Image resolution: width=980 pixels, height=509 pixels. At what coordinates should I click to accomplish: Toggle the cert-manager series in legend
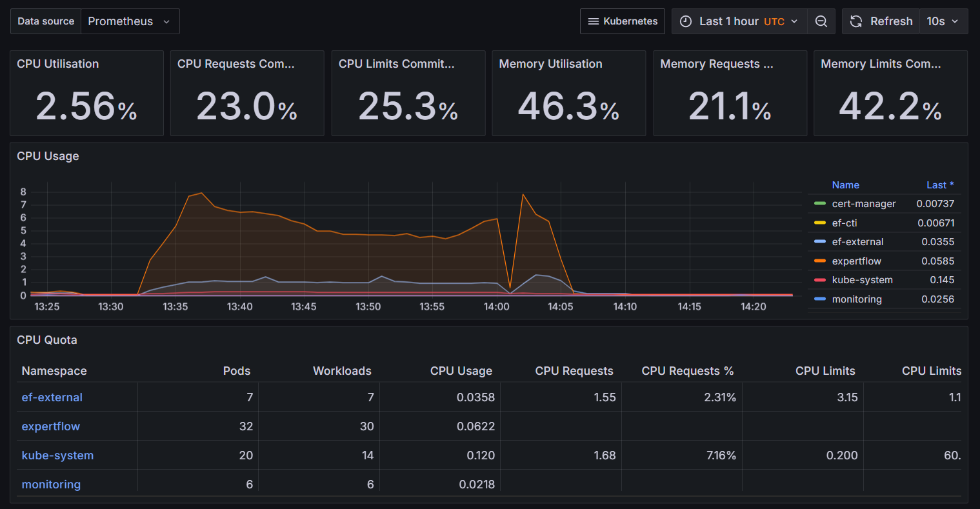point(863,204)
